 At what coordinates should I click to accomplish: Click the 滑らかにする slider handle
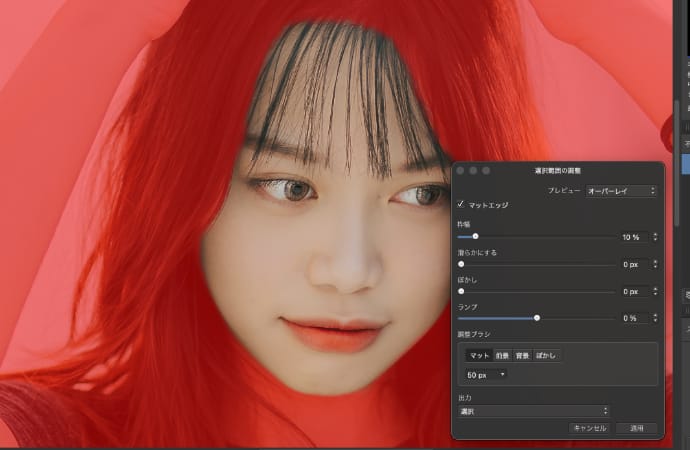[x=461, y=264]
